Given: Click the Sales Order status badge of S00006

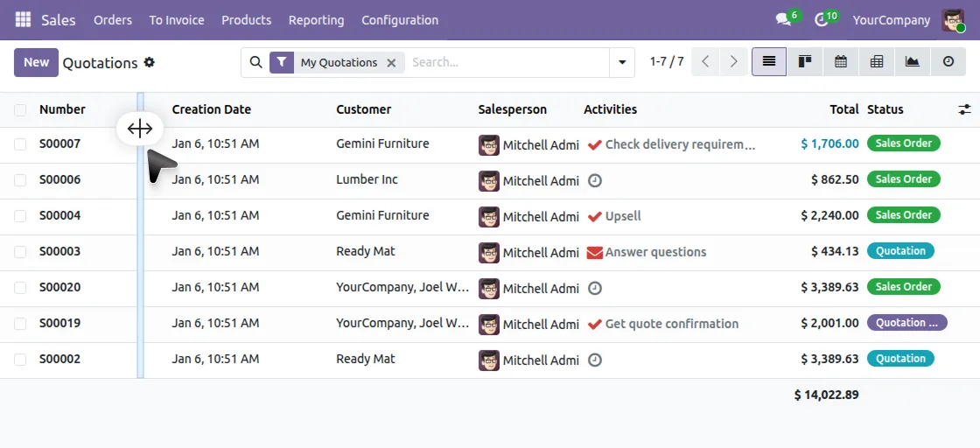Looking at the screenshot, I should point(903,179).
